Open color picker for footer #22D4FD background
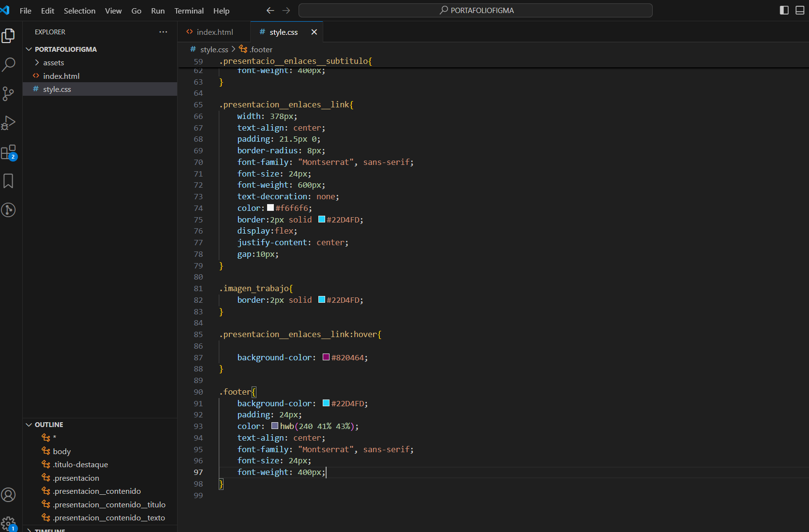Image resolution: width=809 pixels, height=532 pixels. [326, 403]
